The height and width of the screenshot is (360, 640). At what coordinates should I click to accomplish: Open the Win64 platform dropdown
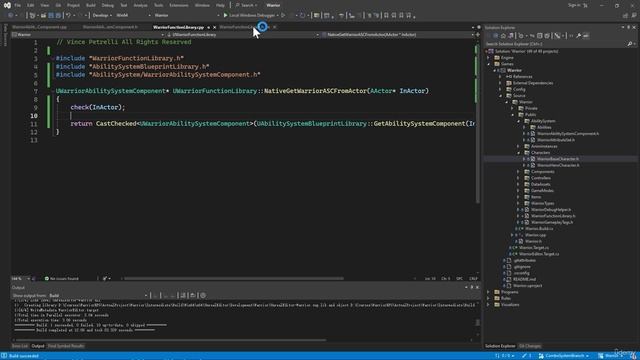(133, 15)
